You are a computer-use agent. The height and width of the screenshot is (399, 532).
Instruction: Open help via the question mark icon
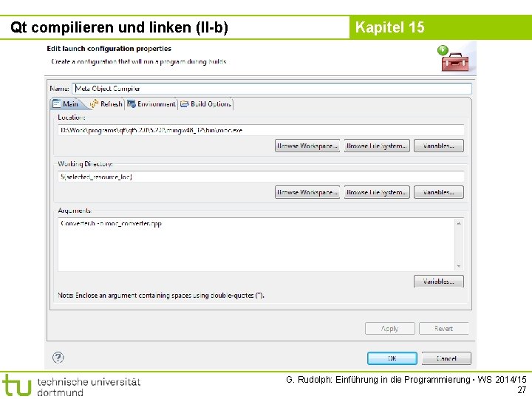tap(58, 358)
